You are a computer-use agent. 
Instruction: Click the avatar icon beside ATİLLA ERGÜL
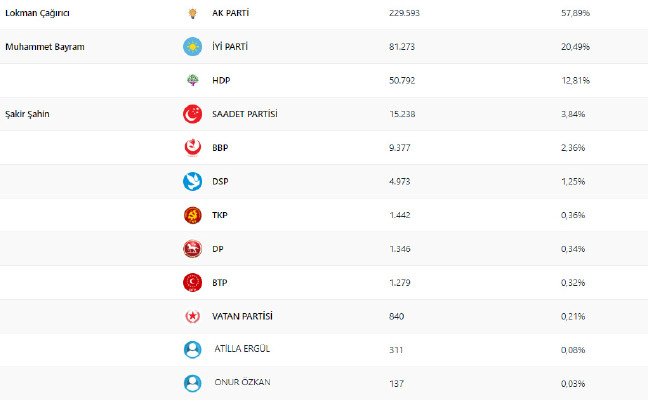192,350
